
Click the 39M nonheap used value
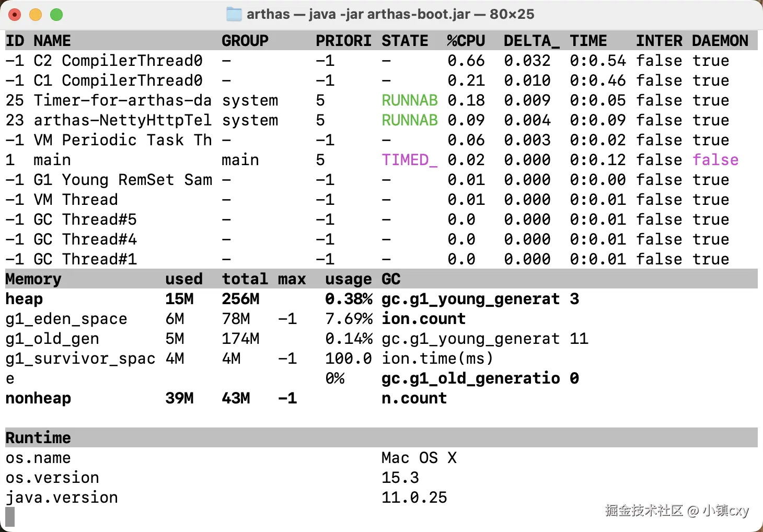point(179,398)
